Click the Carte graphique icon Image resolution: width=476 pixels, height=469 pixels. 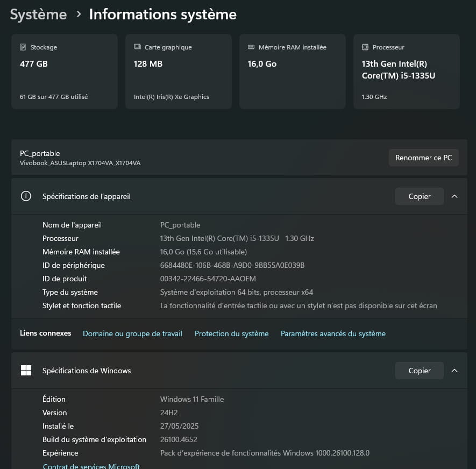click(x=137, y=47)
